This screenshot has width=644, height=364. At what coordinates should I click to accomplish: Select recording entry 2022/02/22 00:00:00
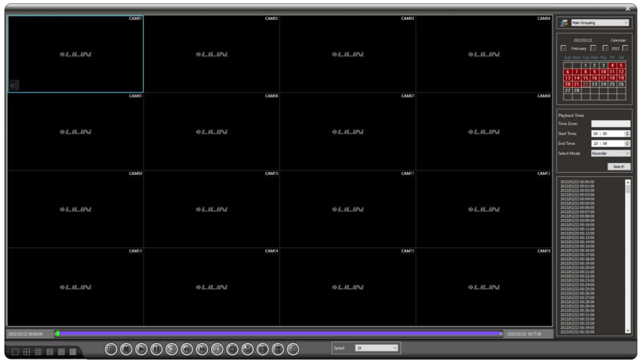577,181
